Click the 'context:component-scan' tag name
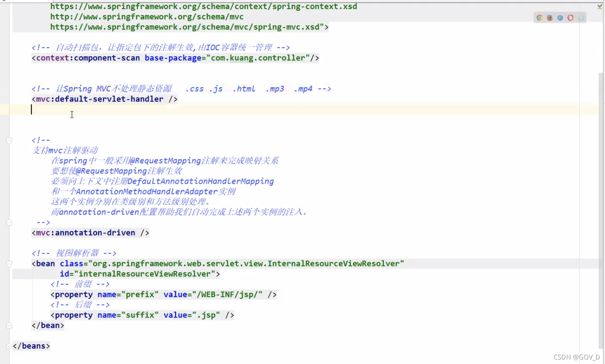 pyautogui.click(x=88, y=58)
